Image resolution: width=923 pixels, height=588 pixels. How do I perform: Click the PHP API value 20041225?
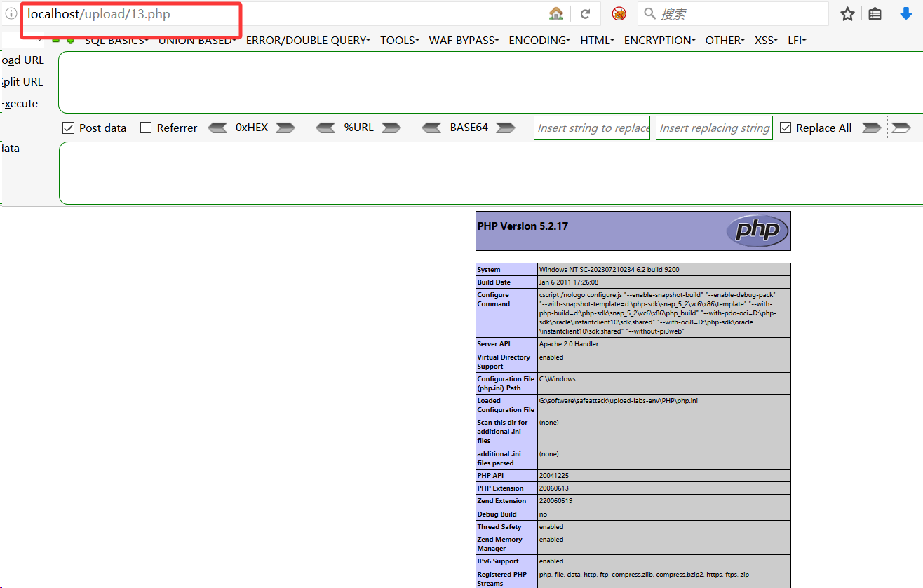click(x=554, y=476)
